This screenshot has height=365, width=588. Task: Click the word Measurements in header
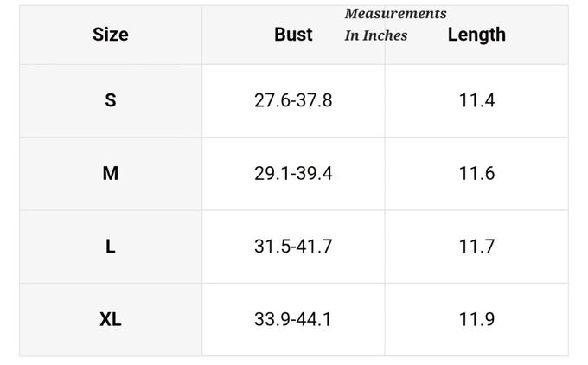coord(396,14)
